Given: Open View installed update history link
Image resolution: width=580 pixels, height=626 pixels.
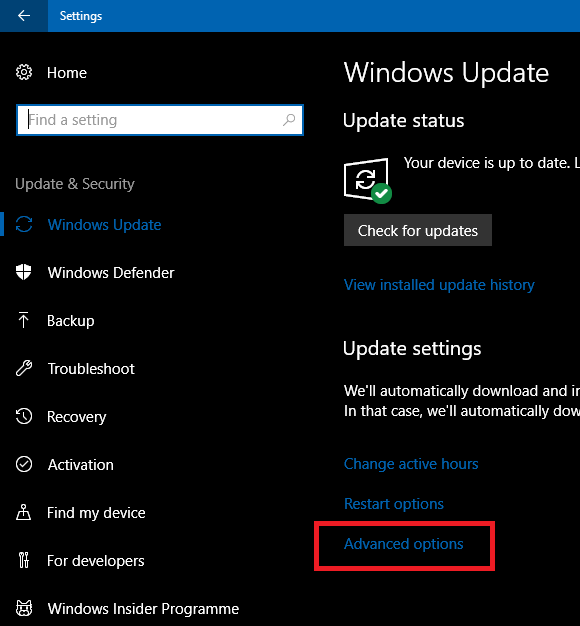Looking at the screenshot, I should (439, 285).
